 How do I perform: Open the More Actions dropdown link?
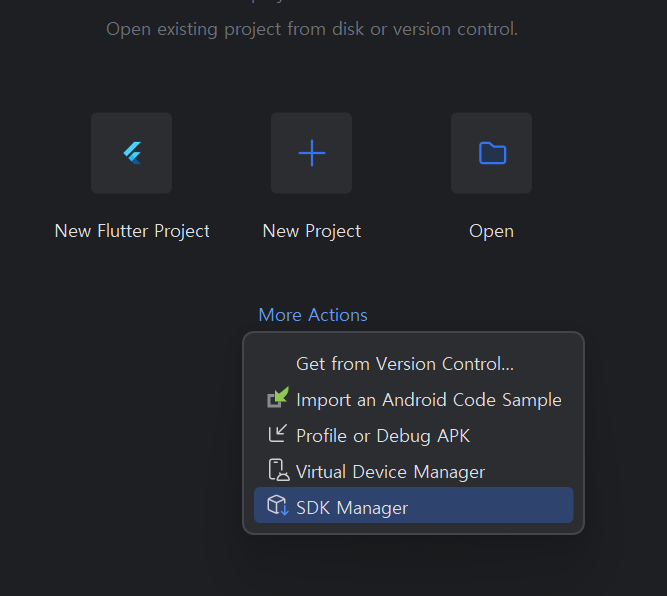[x=313, y=315]
